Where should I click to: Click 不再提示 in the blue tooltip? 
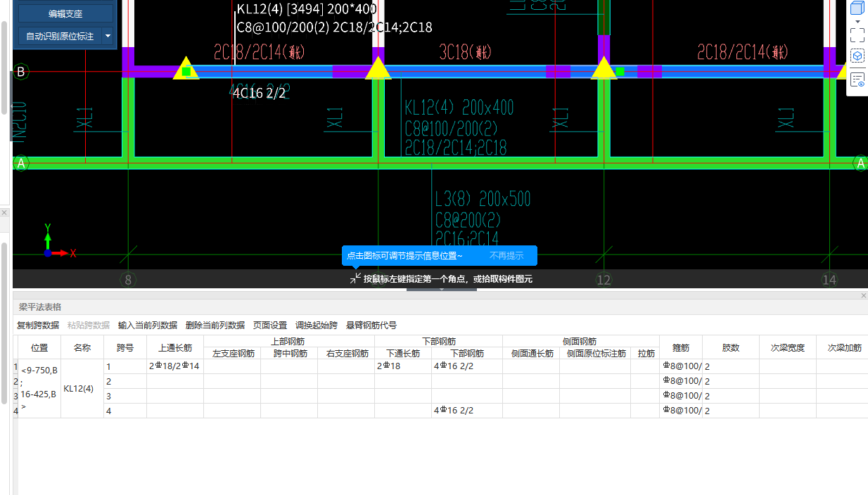click(x=506, y=255)
